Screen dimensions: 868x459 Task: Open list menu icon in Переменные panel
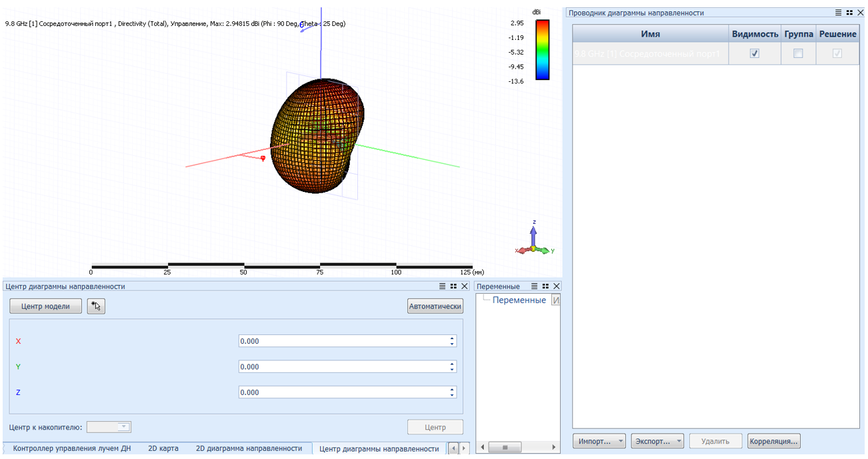coord(534,286)
